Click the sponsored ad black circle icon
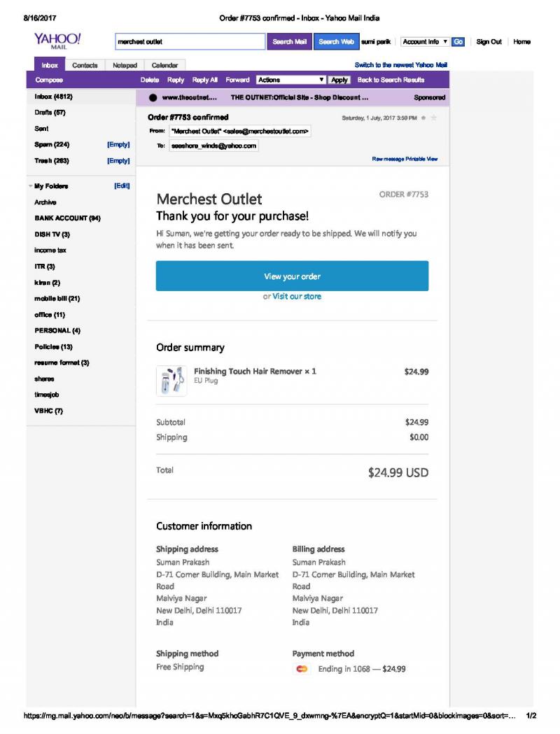This screenshot has height=734, width=560. [x=153, y=97]
